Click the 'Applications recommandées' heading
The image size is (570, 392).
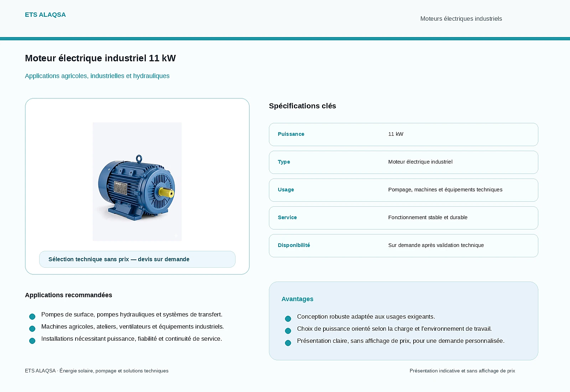point(68,295)
